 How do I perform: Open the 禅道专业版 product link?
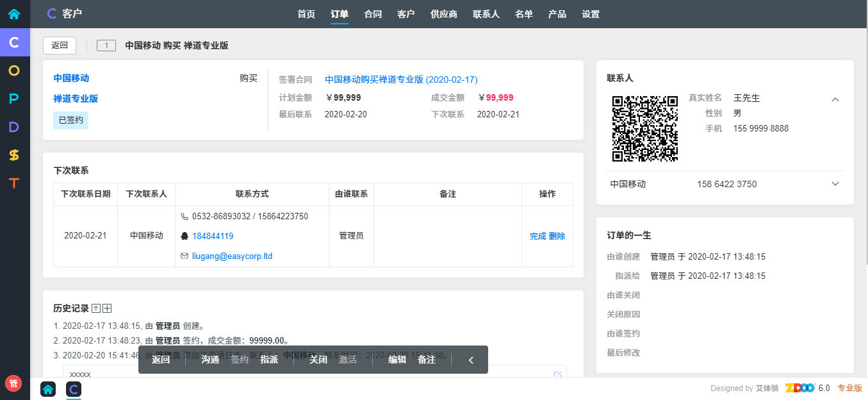tap(76, 99)
